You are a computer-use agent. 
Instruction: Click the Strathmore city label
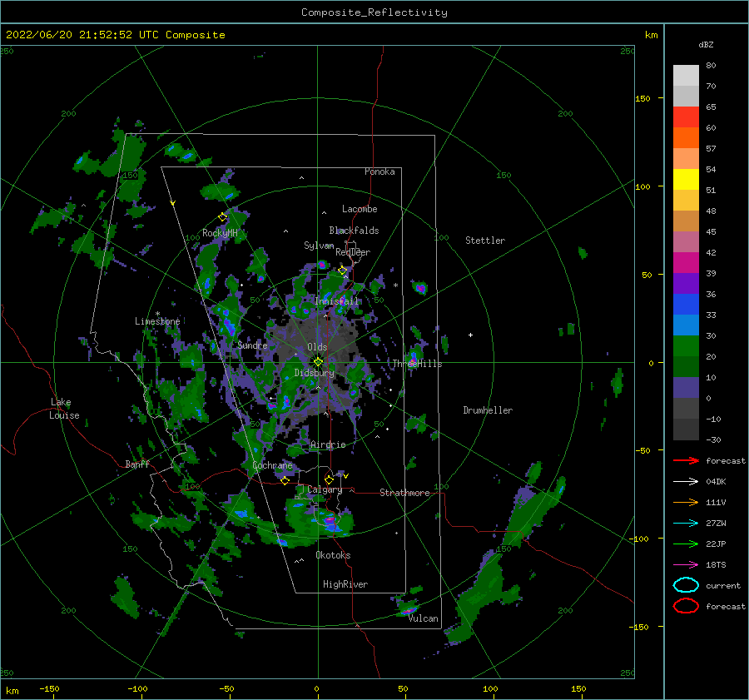[x=404, y=493]
